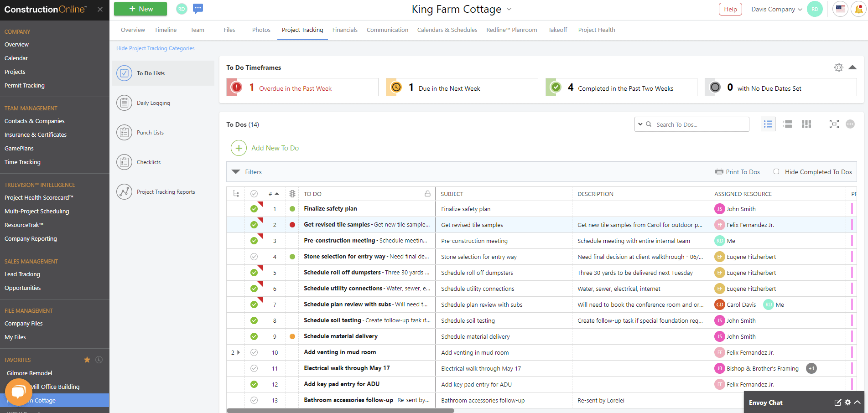The height and width of the screenshot is (413, 868).
Task: Open the messages chat icon in the header
Action: [x=198, y=9]
